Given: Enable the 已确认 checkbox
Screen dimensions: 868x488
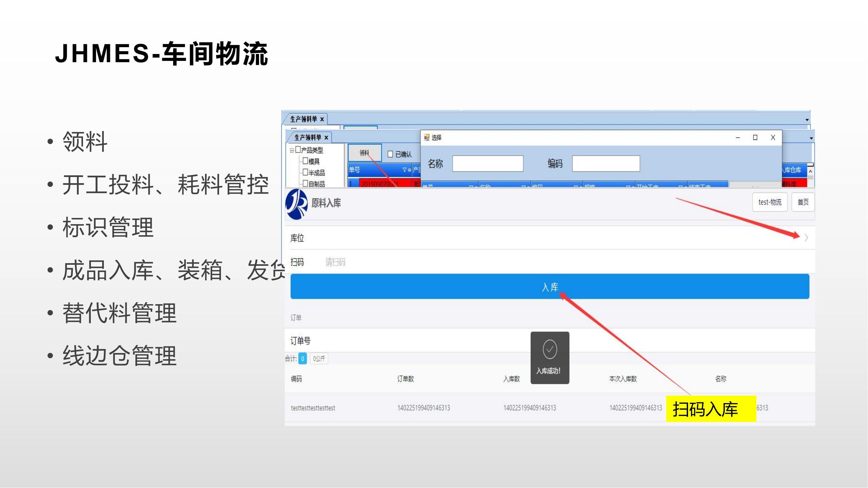Looking at the screenshot, I should [x=390, y=154].
